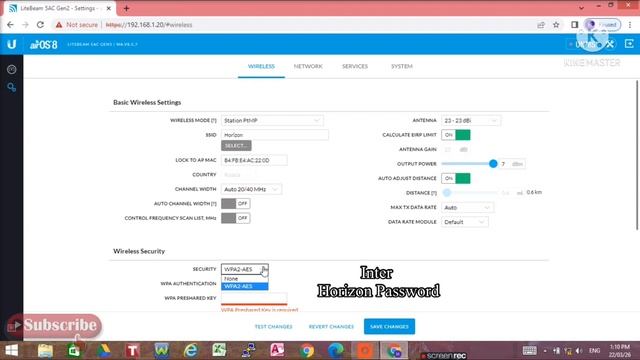640x360 pixels.
Task: Choose WPA2-AES in Security dropdown list
Action: [245, 286]
